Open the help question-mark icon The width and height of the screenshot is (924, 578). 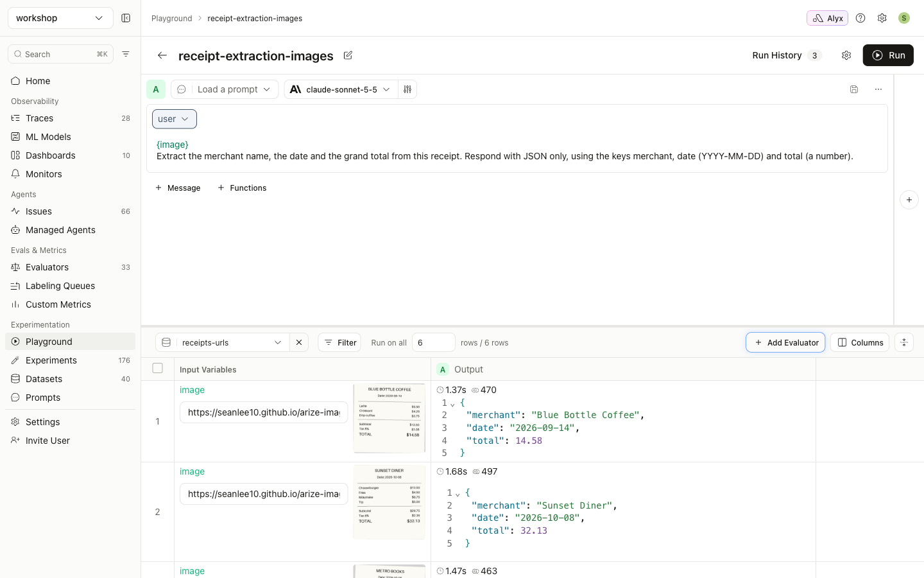(x=860, y=18)
